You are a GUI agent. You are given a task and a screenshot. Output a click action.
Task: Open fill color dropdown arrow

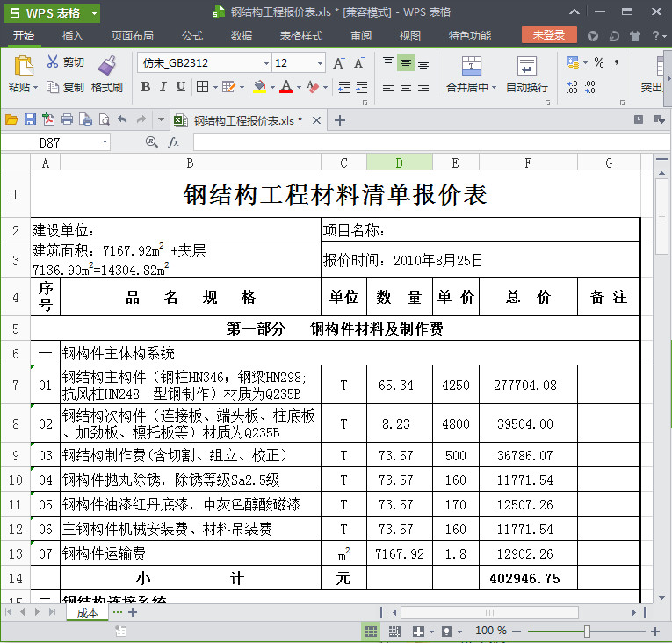click(272, 88)
